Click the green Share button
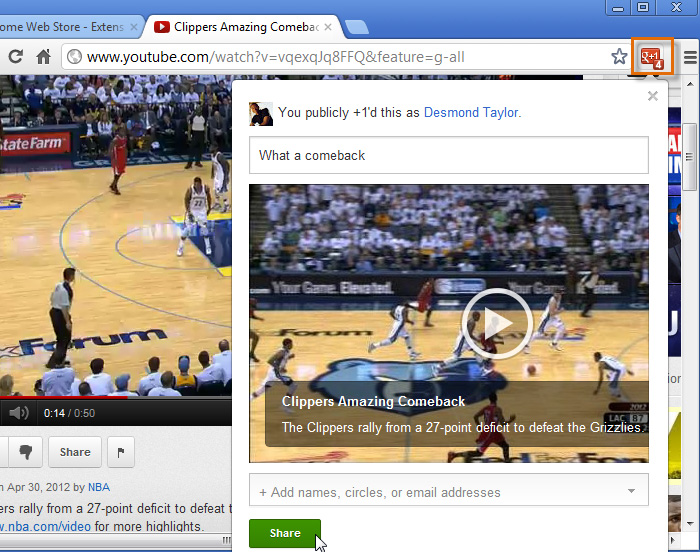Screen dimensions: 700x552 [285, 533]
